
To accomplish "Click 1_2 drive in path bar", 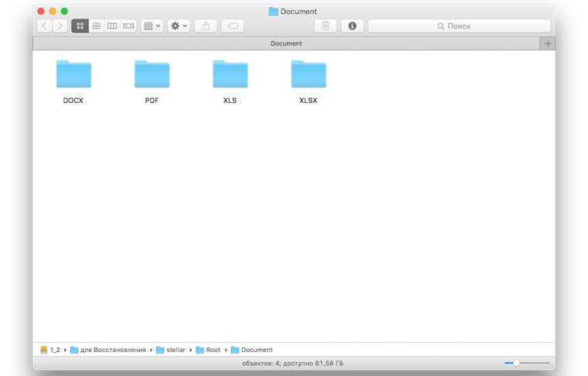I will [50, 350].
